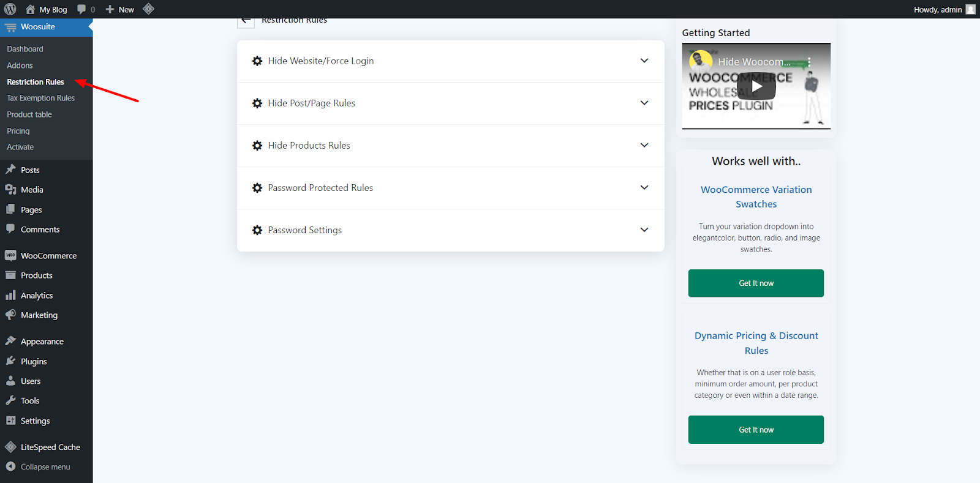This screenshot has width=980, height=483.
Task: Click Get It now under Dynamic Pricing
Action: click(x=756, y=430)
